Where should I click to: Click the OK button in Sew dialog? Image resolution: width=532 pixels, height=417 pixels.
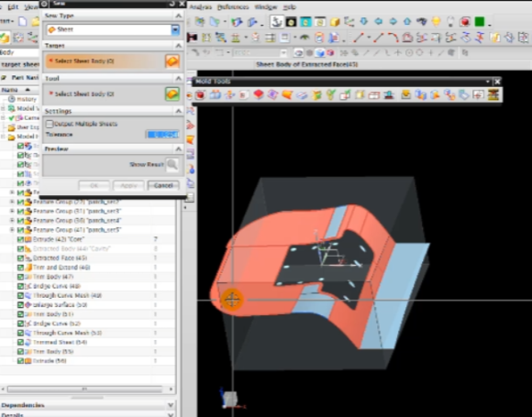point(94,186)
